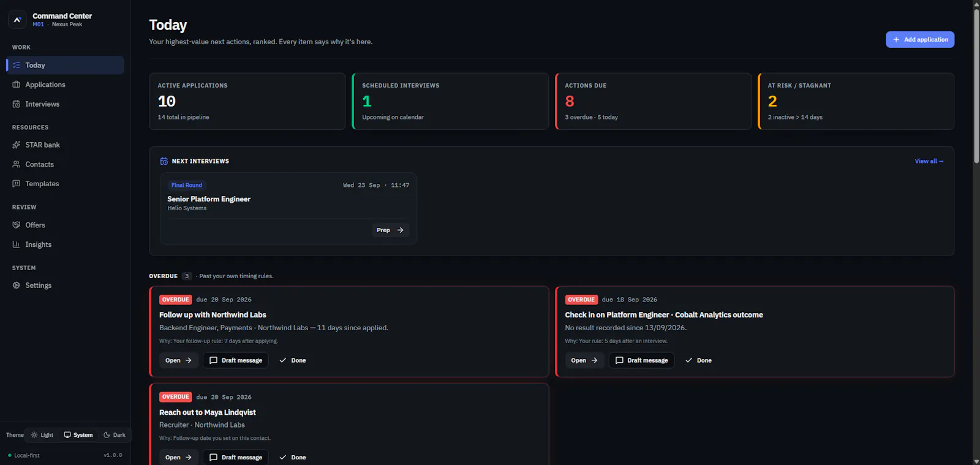Click the Senior Platform Engineer interview title

[209, 199]
